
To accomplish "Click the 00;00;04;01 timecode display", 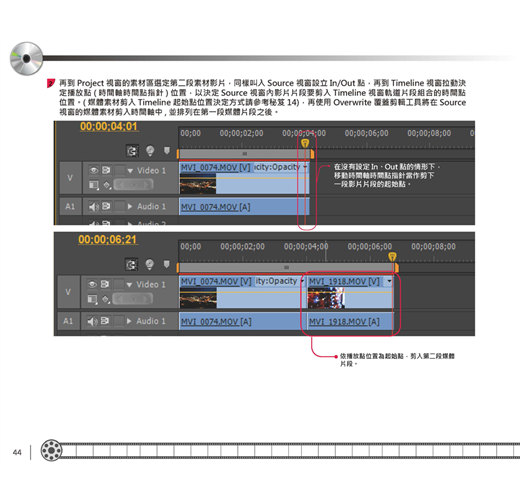I will coord(109,127).
